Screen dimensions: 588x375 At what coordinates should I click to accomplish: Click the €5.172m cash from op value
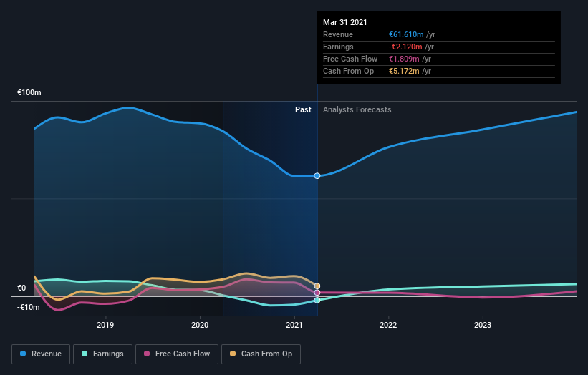(404, 71)
